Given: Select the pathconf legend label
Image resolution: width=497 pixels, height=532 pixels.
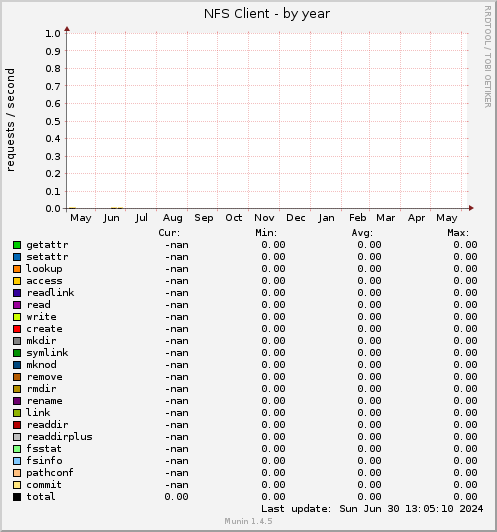Looking at the screenshot, I should pos(50,473).
